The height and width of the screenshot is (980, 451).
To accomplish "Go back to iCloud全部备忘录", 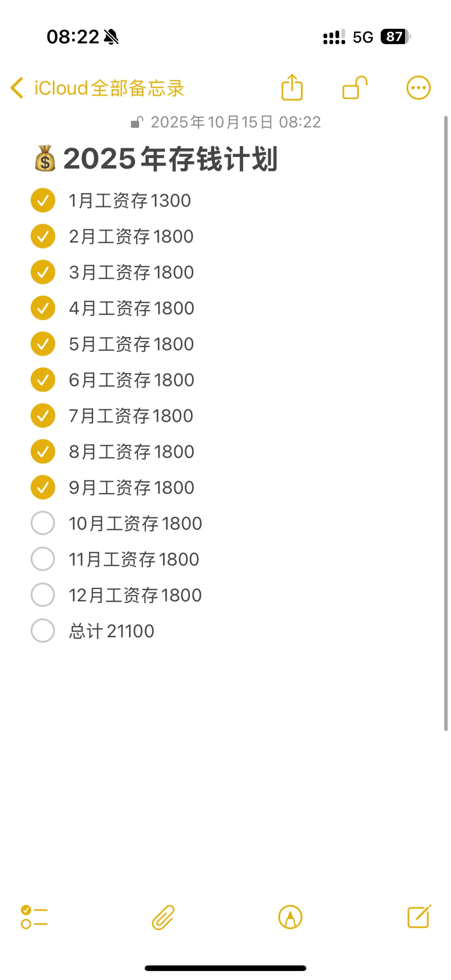I will tap(109, 88).
